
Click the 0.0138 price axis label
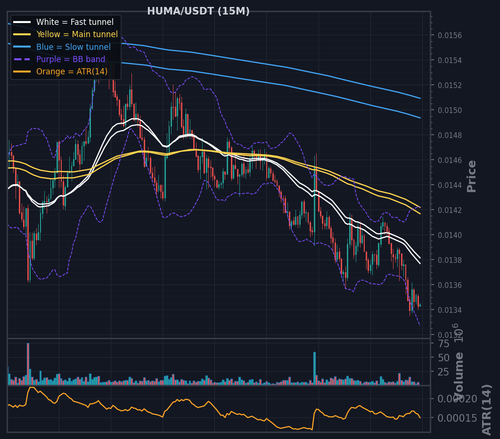[450, 260]
